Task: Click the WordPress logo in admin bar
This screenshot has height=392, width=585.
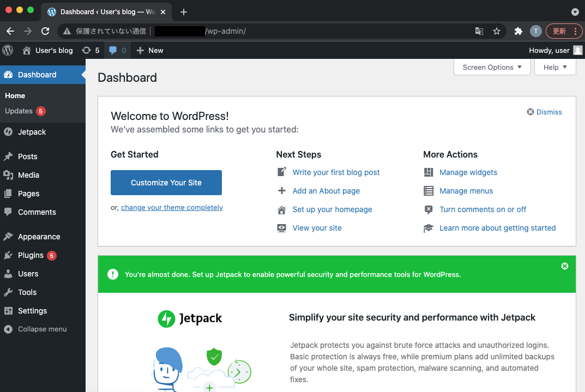Action: tap(8, 50)
